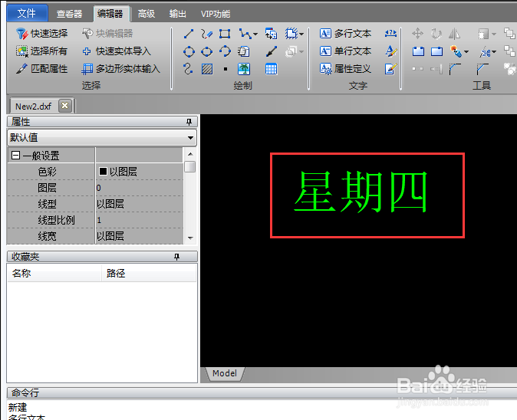This screenshot has width=517, height=420.
Task: Click the 图层 value field showing 0
Action: pos(139,188)
